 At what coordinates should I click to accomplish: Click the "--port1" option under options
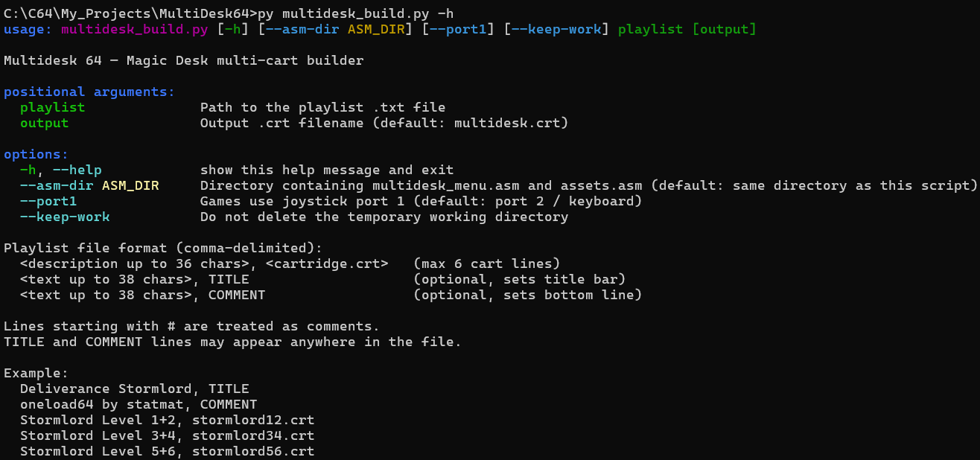tap(48, 201)
